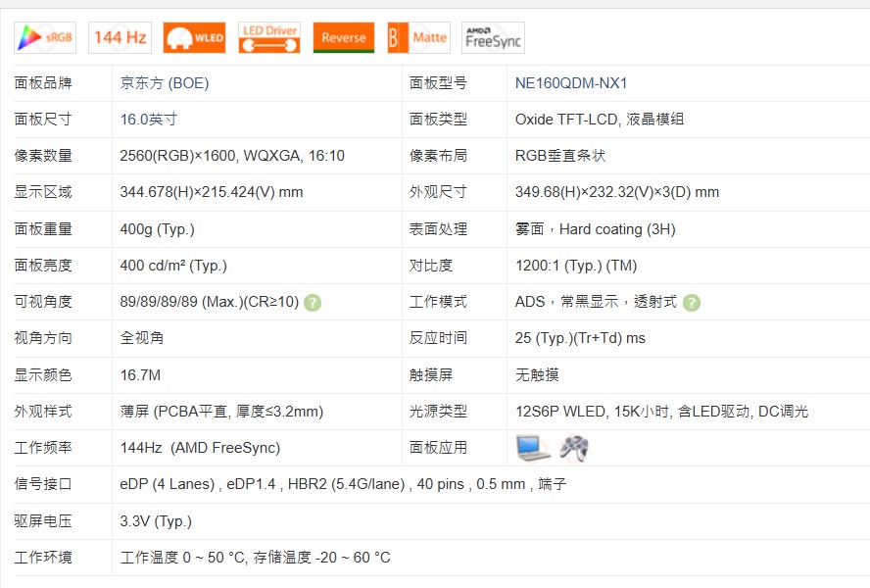Screen dimensions: 870x588
Task: Click the help icon beside viewing angle
Action: click(313, 303)
